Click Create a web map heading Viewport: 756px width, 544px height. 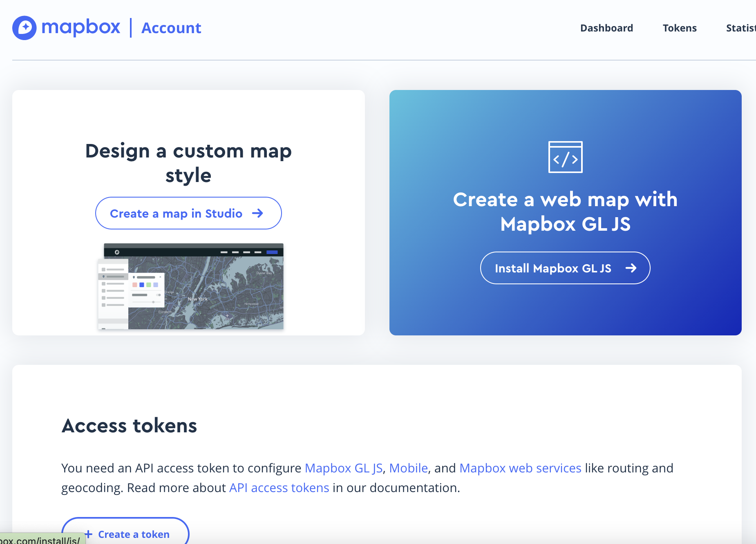(x=565, y=211)
